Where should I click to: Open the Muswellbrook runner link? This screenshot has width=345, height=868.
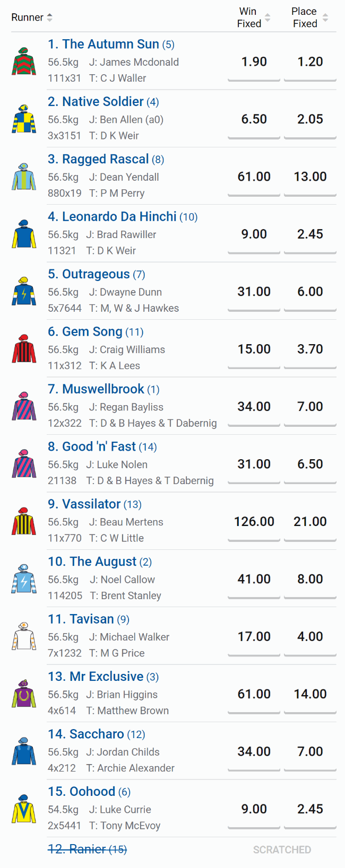[103, 389]
